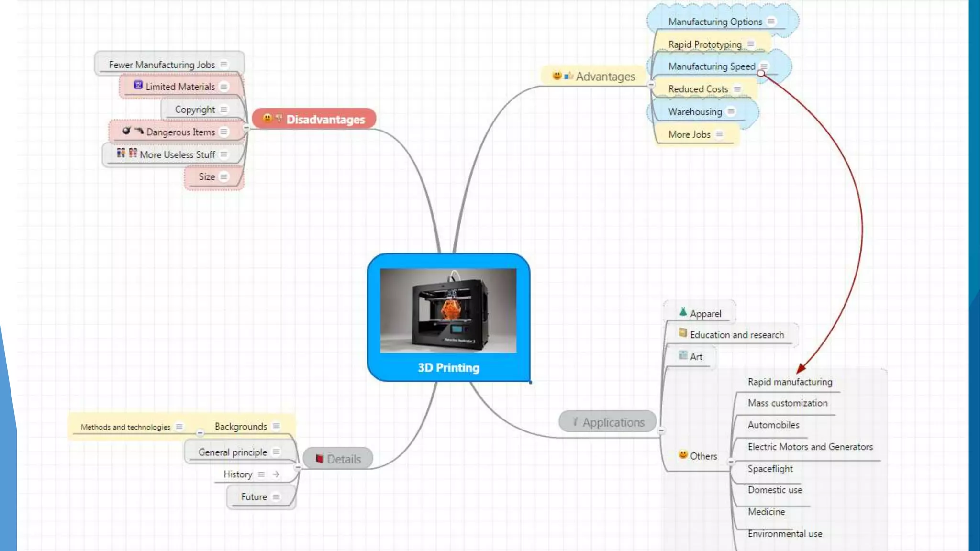Click the 3D printer image in central topic
This screenshot has height=551, width=980.
(448, 310)
